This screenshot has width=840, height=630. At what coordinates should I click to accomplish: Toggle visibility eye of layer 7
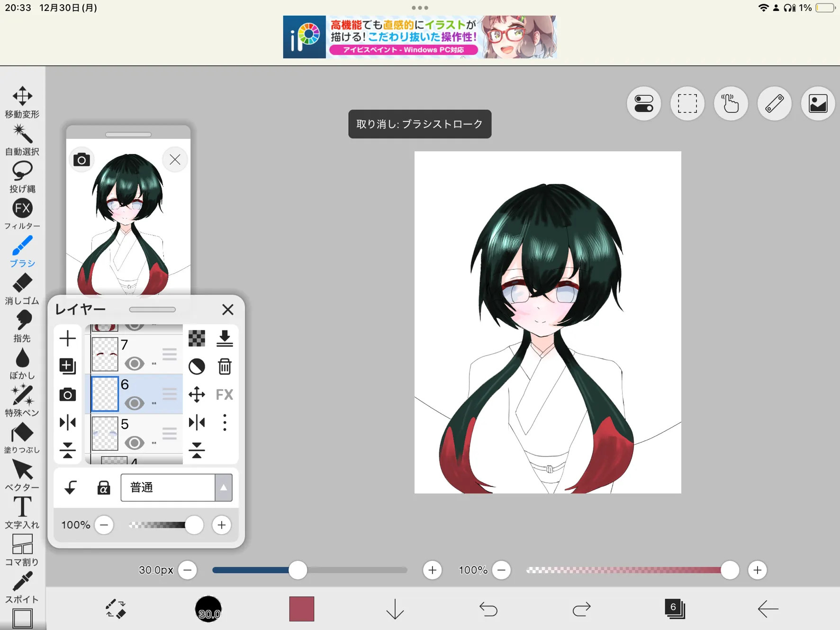point(135,364)
